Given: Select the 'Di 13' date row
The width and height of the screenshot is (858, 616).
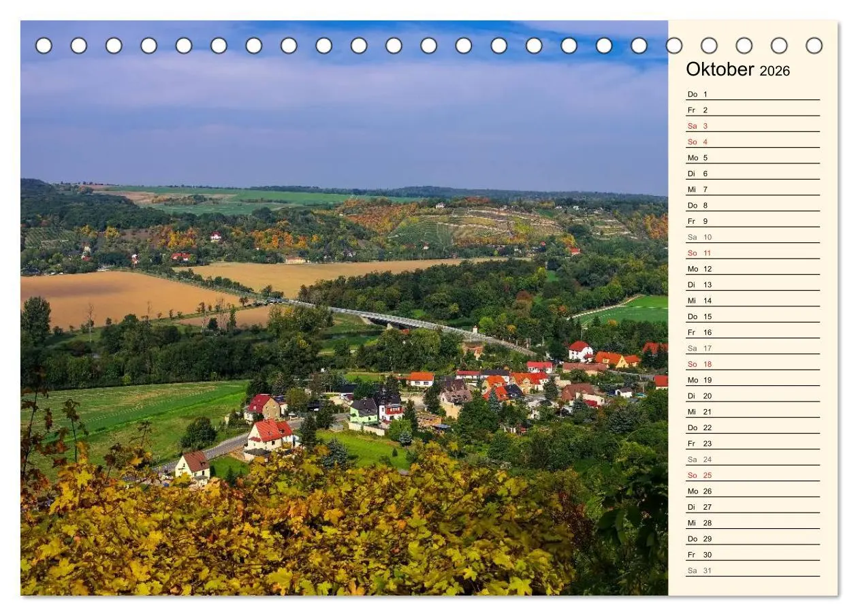Looking at the screenshot, I should pyautogui.click(x=752, y=285).
